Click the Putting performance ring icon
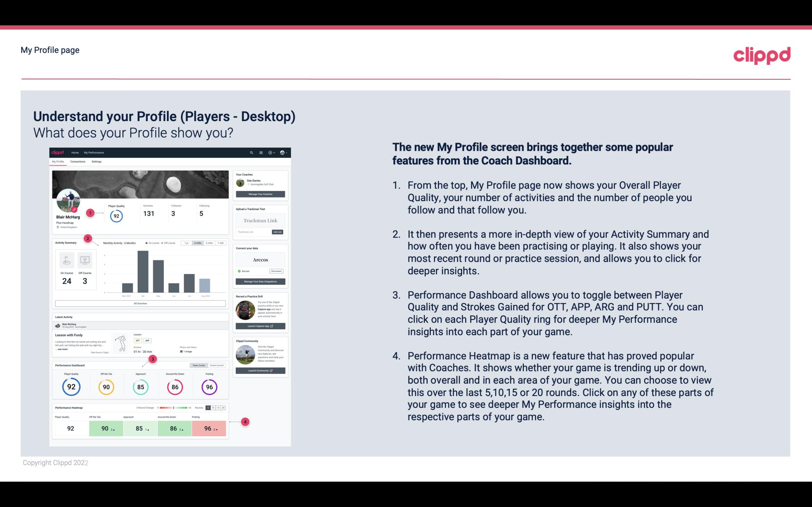 click(209, 387)
